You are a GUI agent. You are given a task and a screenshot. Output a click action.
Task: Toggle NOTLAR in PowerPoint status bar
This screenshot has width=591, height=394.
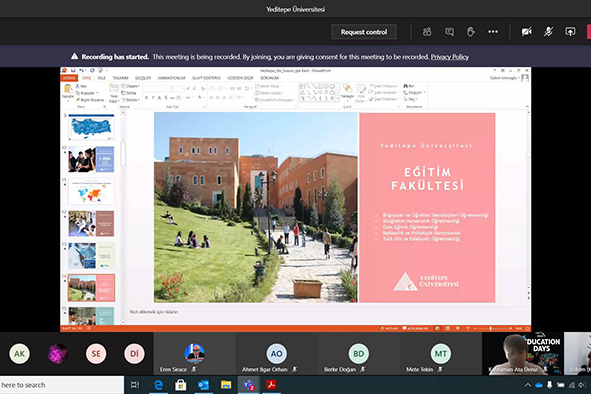tap(389, 328)
